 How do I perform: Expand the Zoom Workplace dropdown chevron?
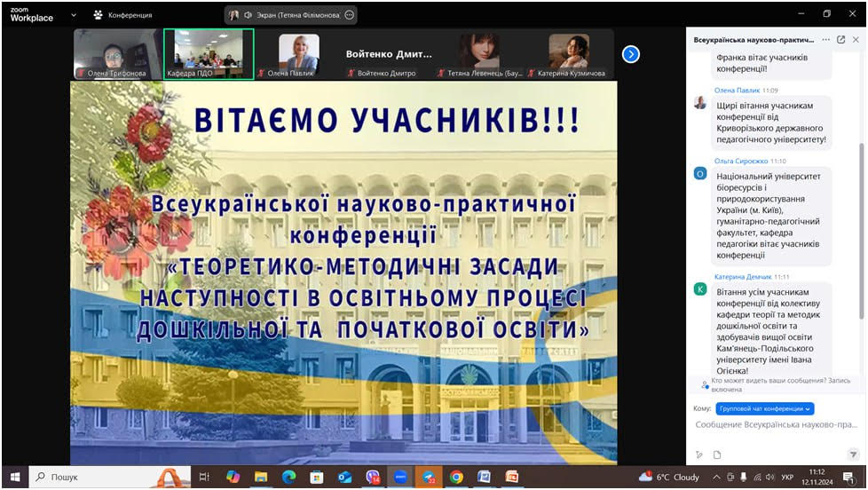(x=73, y=15)
